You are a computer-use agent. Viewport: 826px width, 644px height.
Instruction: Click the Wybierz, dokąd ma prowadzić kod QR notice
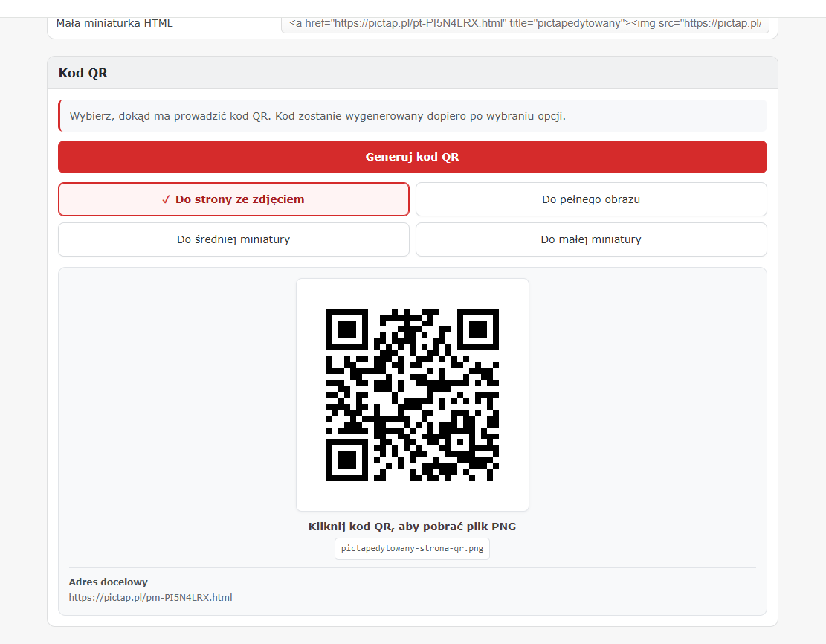click(413, 116)
